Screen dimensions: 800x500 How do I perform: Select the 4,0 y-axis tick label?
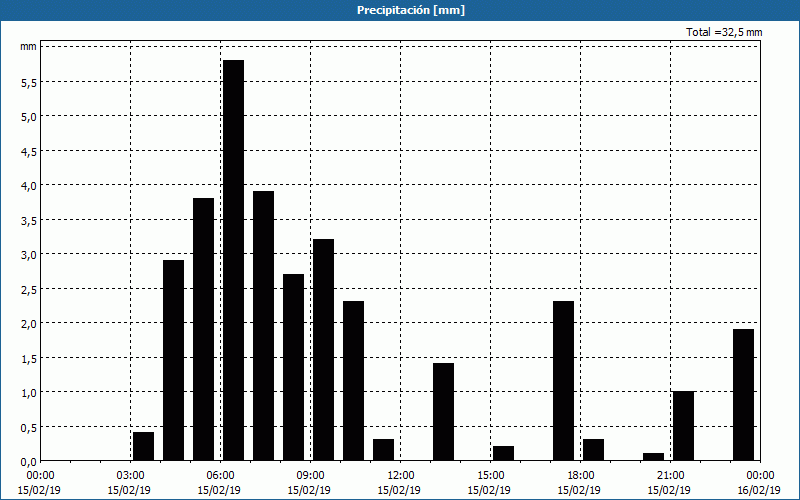coord(29,185)
